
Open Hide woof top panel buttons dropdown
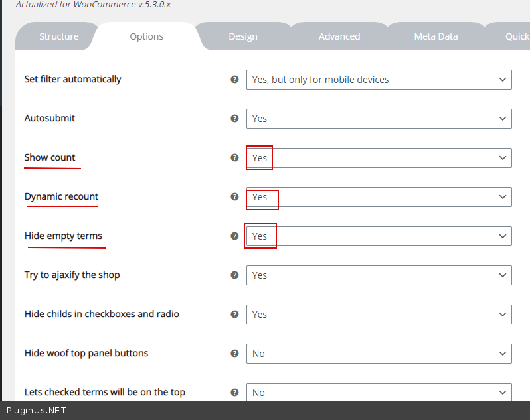pyautogui.click(x=379, y=354)
